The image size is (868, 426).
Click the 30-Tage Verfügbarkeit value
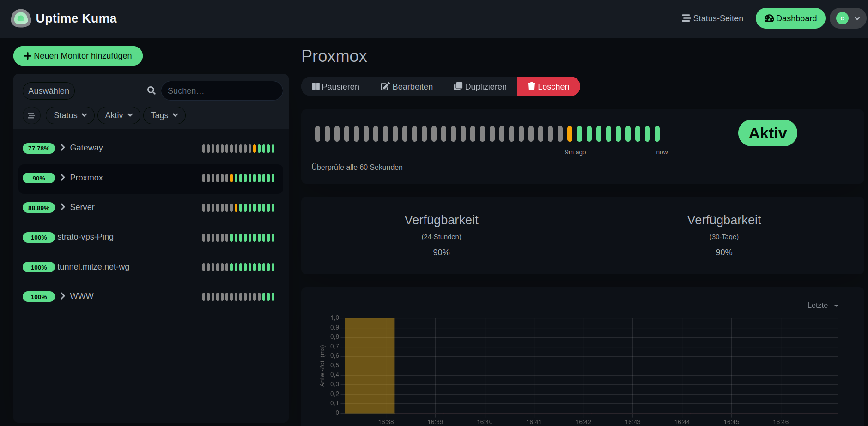click(x=724, y=252)
